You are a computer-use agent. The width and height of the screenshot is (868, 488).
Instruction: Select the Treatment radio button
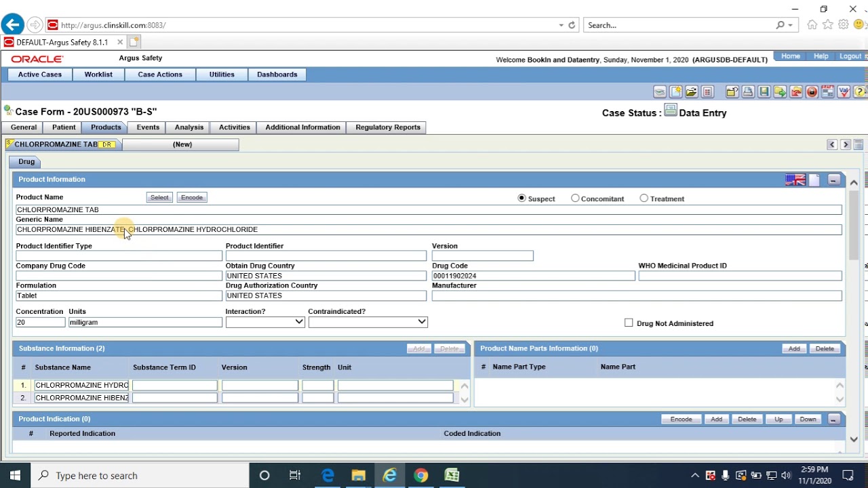coord(644,199)
